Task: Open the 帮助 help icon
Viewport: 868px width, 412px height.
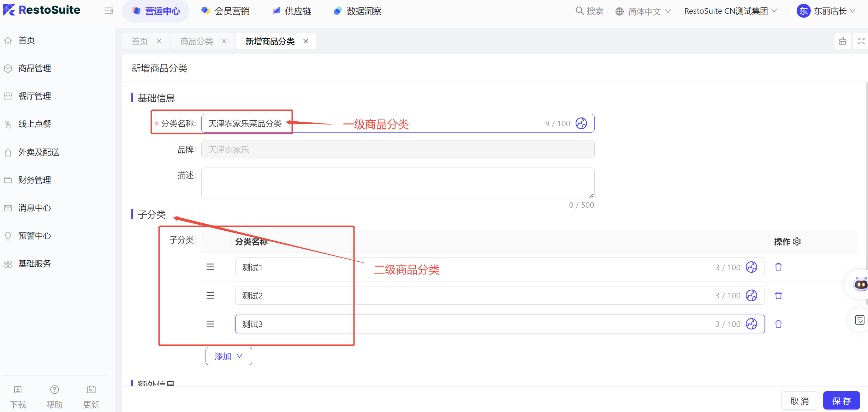Action: tap(54, 389)
